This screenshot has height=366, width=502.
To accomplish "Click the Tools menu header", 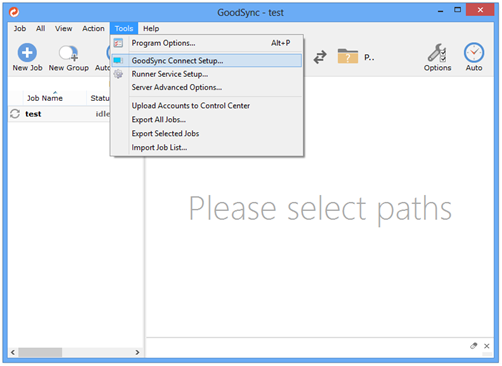I will pos(124,29).
